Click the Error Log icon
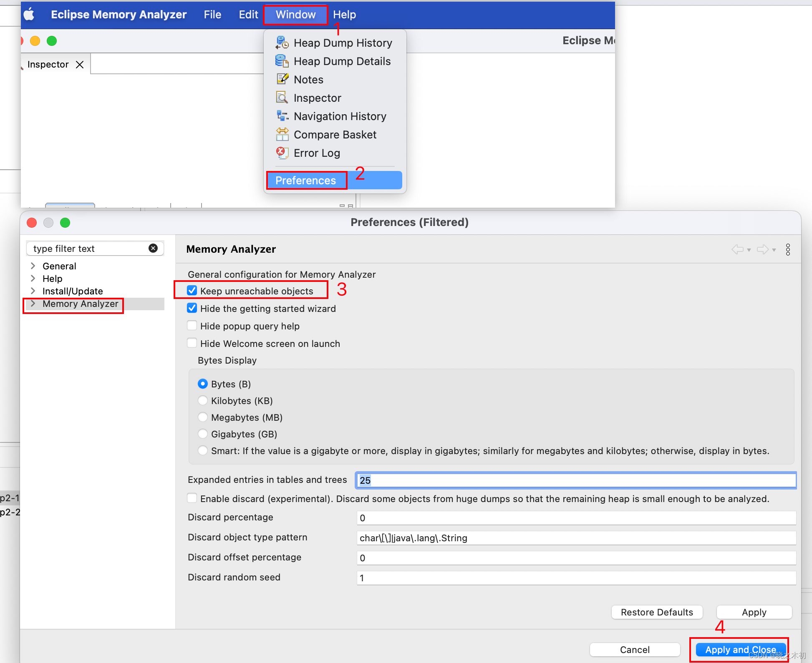812x663 pixels. [282, 153]
